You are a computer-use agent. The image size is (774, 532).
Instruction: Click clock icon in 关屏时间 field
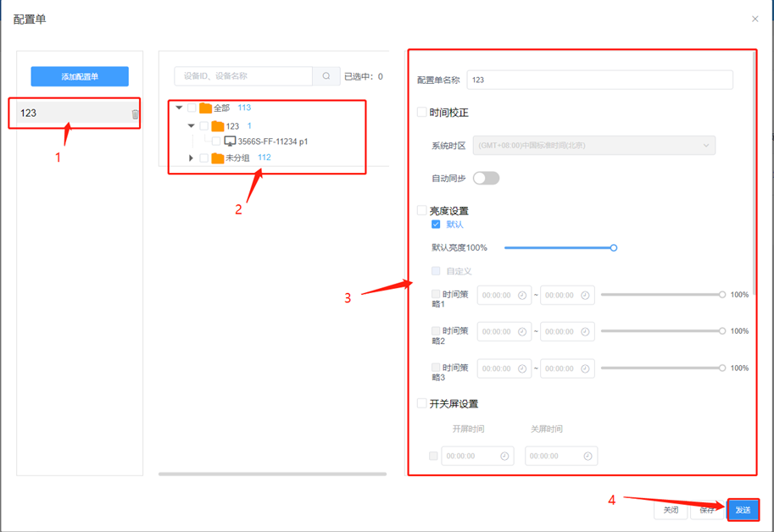click(587, 456)
